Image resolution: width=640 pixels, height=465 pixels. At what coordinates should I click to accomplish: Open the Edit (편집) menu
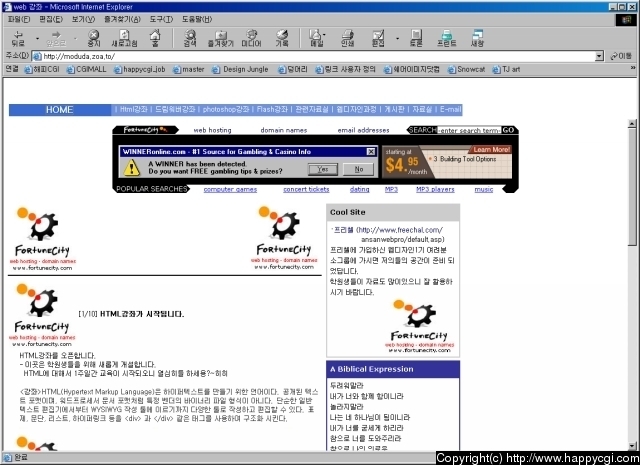51,19
